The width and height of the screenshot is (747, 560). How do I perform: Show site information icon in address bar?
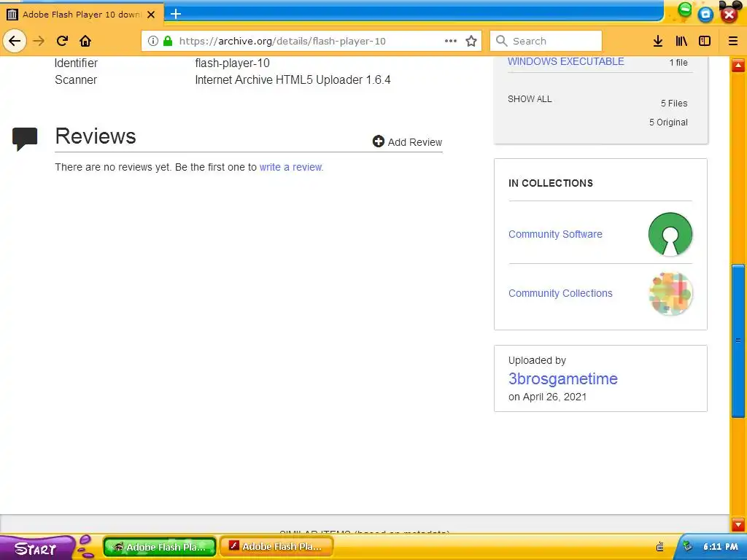[x=153, y=41]
